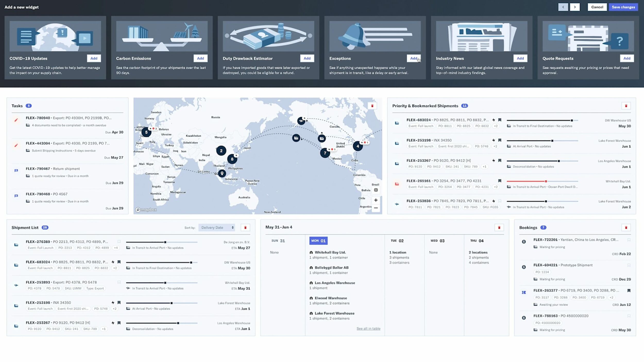
Task: Click the map cluster marker labeled 8
Action: 232,159
